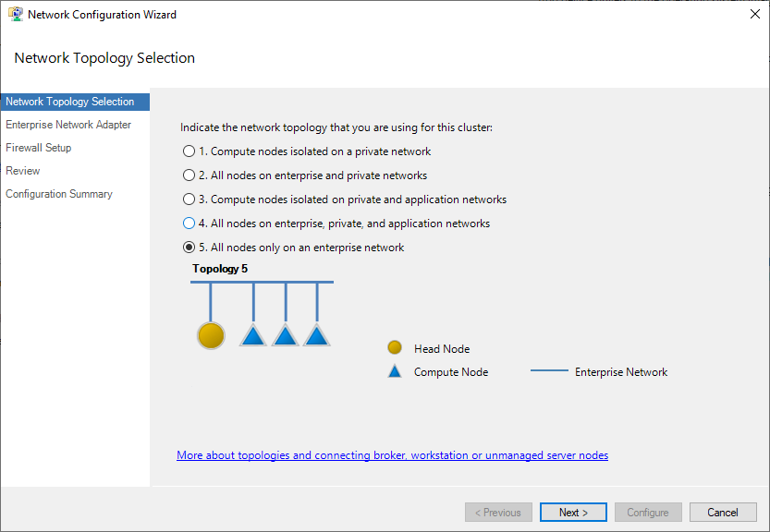The height and width of the screenshot is (532, 770).
Task: Go to the Firewall Setup step
Action: point(39,148)
